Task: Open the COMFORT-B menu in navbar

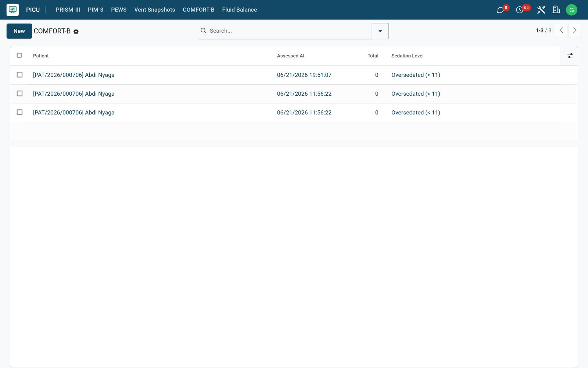Action: pyautogui.click(x=198, y=10)
